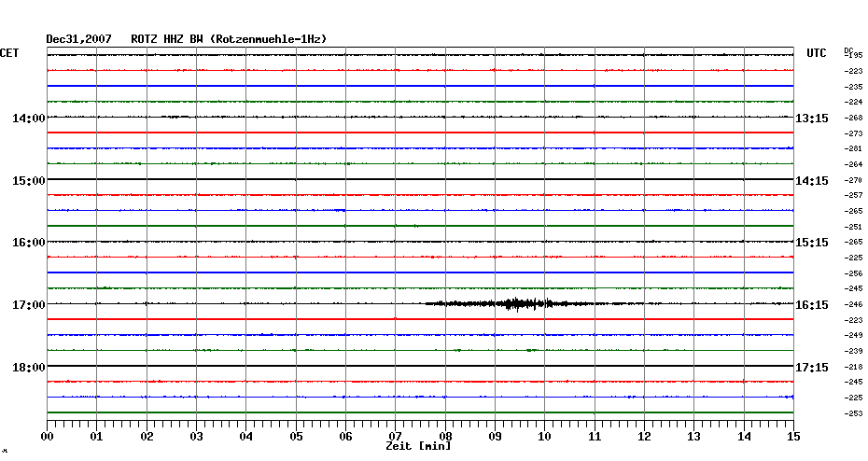868x461 pixels.
Task: Click the DC offset value -268
Action: tap(853, 118)
